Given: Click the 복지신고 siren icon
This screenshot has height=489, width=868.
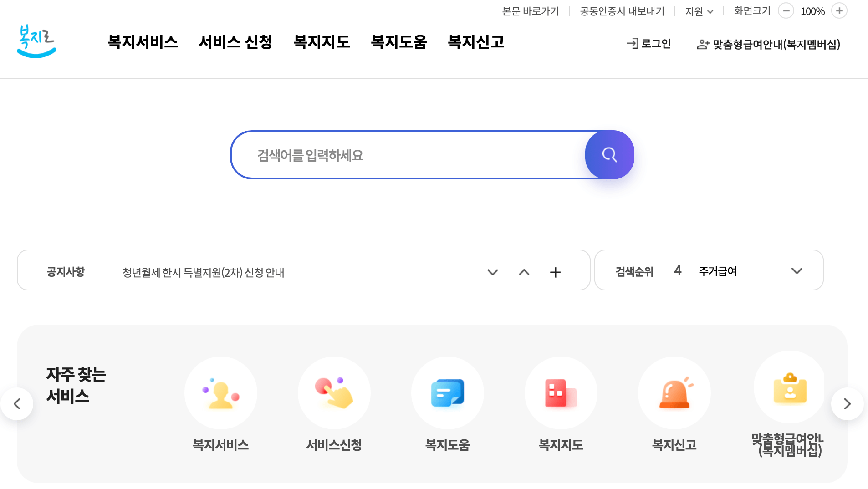Looking at the screenshot, I should coord(674,392).
